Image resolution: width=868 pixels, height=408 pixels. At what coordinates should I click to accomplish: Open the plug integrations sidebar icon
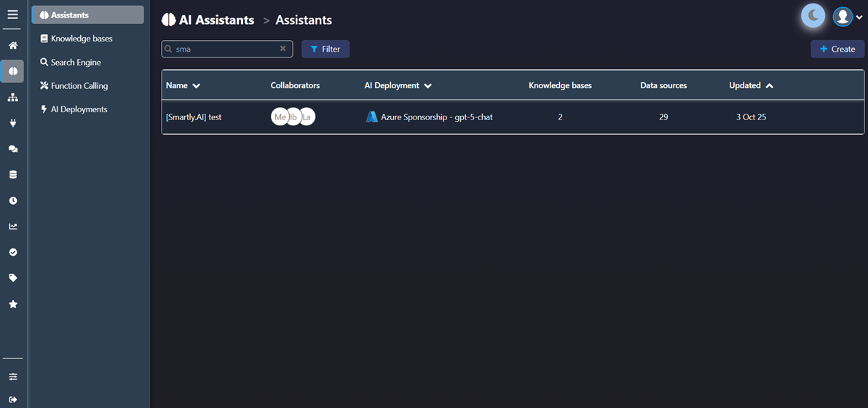[x=12, y=123]
